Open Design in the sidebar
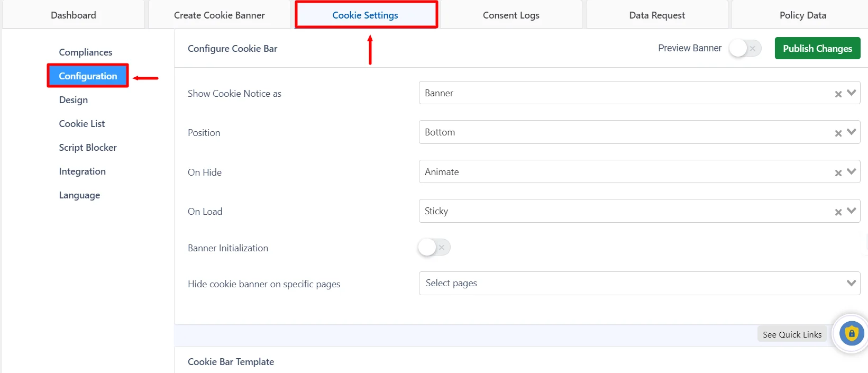The width and height of the screenshot is (868, 373). click(x=74, y=100)
